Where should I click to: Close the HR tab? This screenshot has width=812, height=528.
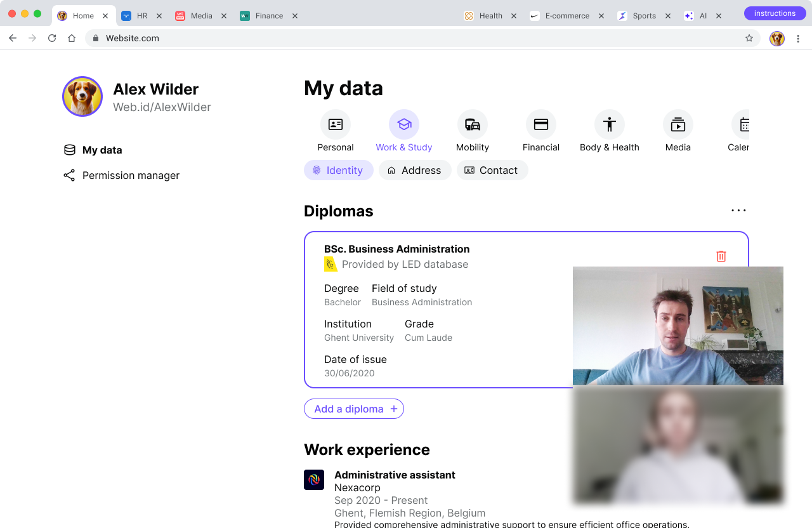[x=159, y=16]
